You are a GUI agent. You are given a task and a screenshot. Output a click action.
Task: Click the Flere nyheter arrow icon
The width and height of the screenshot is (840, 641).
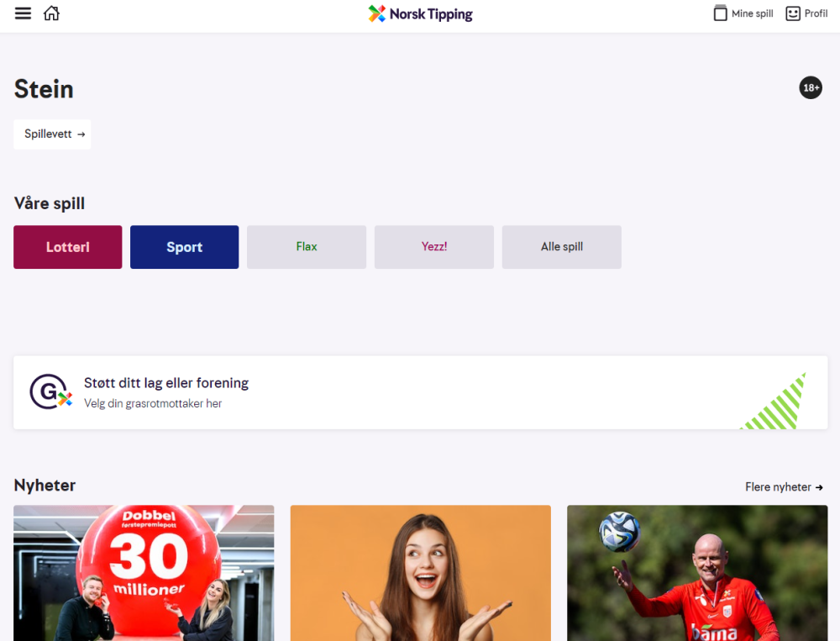(819, 488)
